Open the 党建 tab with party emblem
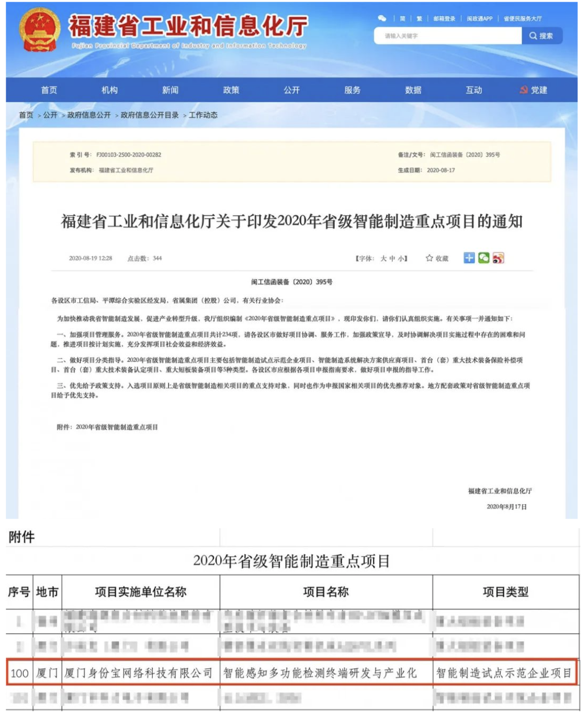The image size is (588, 716). (534, 90)
